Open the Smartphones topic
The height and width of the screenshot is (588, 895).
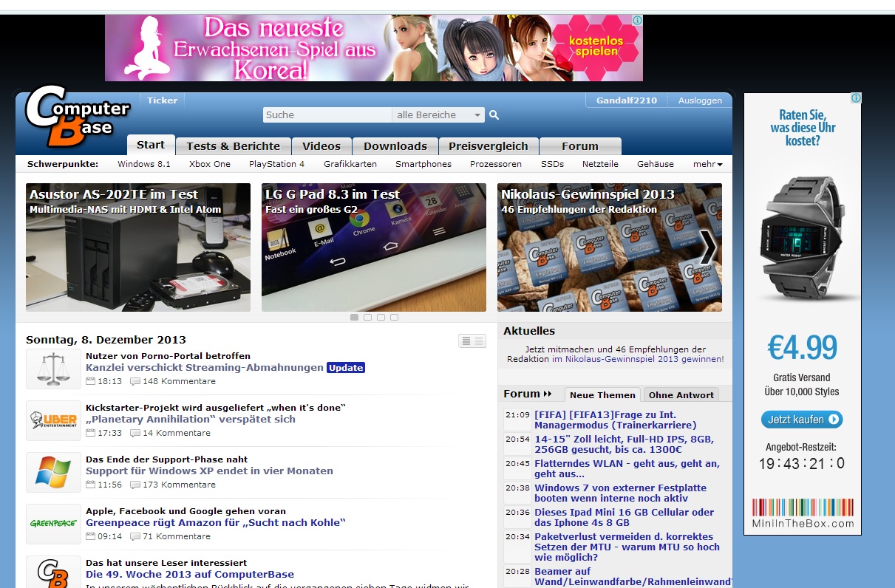coord(423,164)
